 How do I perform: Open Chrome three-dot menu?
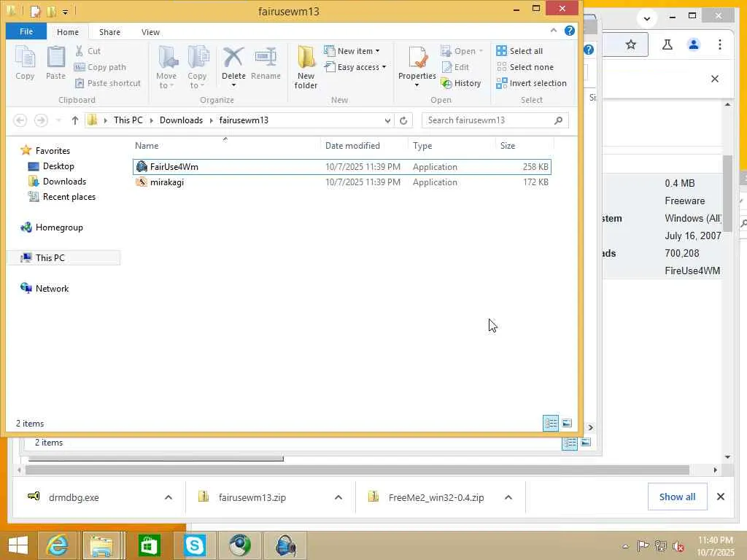coord(720,44)
